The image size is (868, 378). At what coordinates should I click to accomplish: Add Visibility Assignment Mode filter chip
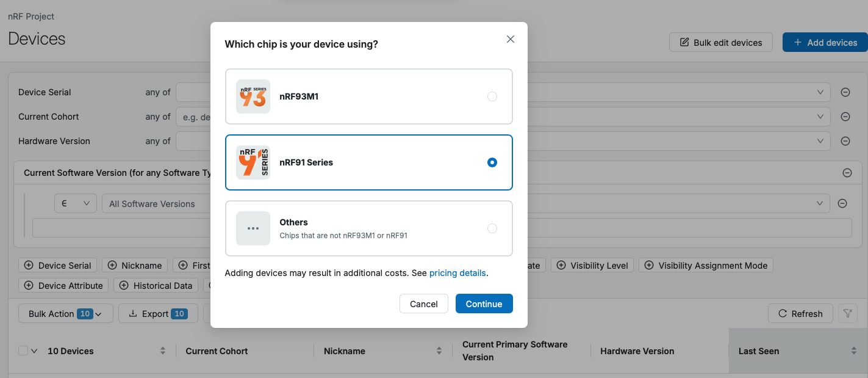click(706, 265)
